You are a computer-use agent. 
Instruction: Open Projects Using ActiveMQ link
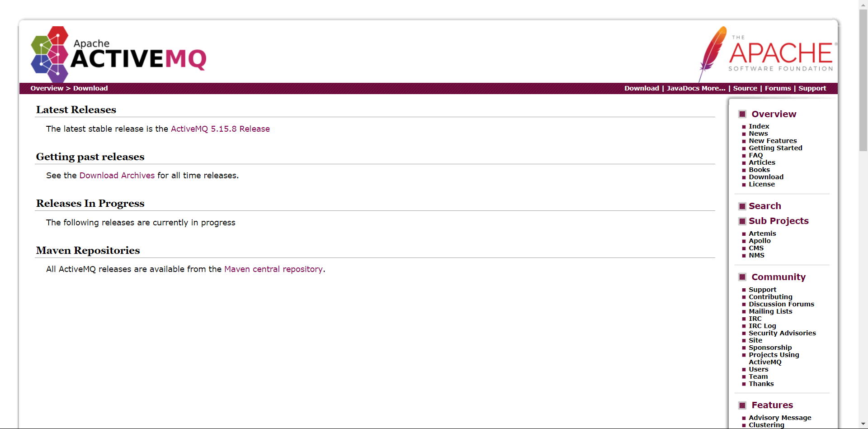pyautogui.click(x=774, y=358)
